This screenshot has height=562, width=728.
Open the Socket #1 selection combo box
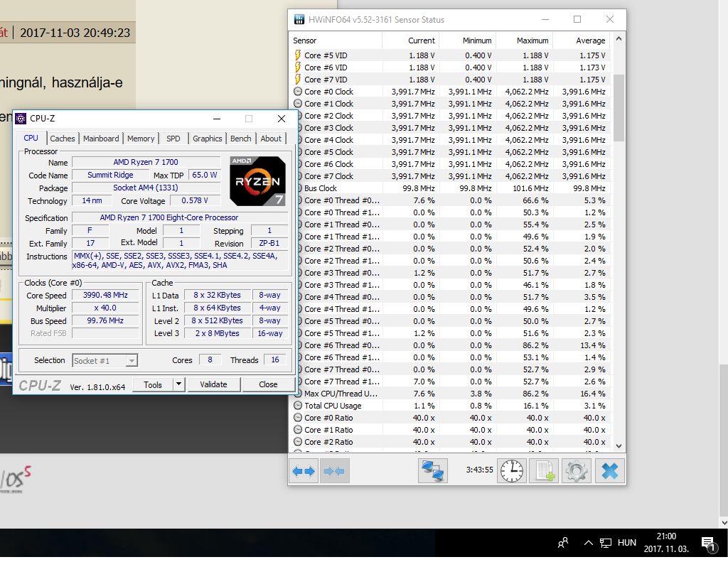click(105, 361)
